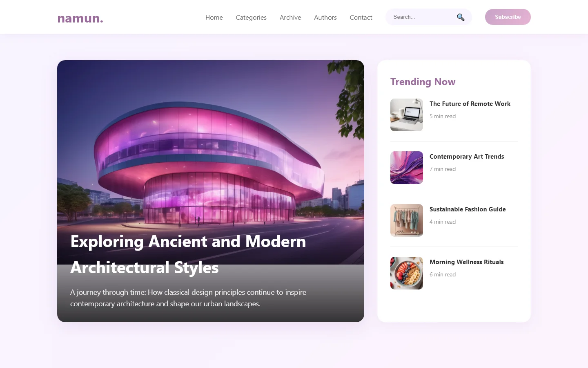Open the Authors nav item

point(325,17)
